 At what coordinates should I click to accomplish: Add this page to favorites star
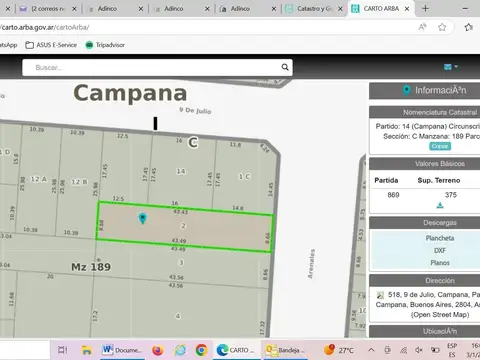point(442,27)
